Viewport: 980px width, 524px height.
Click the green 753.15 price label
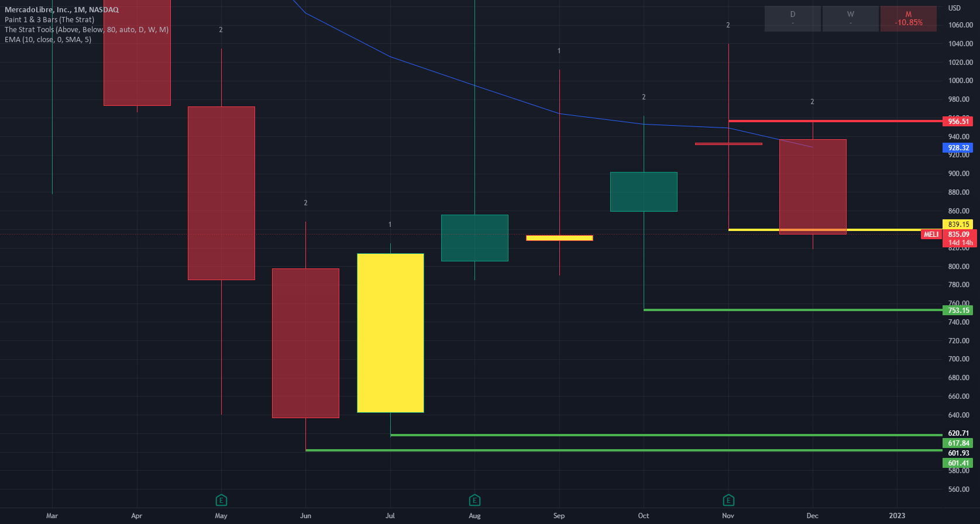[x=958, y=311]
